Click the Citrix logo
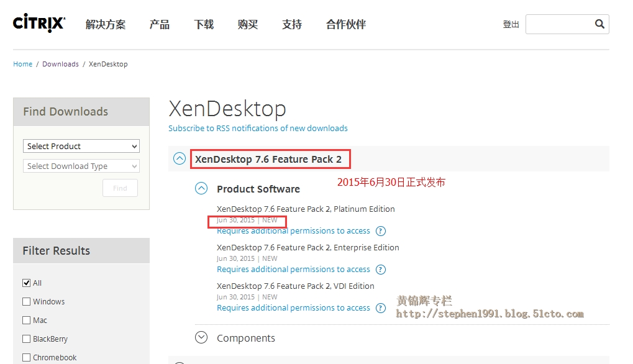This screenshot has width=633, height=364. pos(39,23)
